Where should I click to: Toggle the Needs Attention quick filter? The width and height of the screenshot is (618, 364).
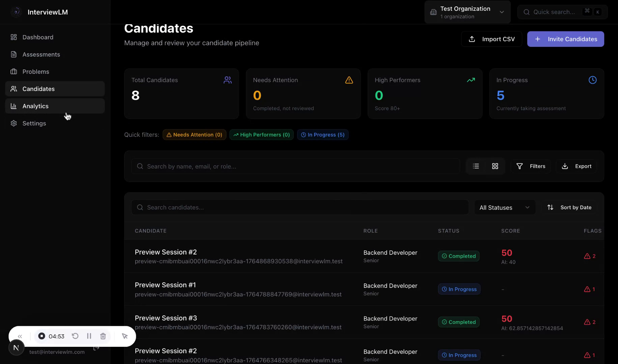[194, 134]
